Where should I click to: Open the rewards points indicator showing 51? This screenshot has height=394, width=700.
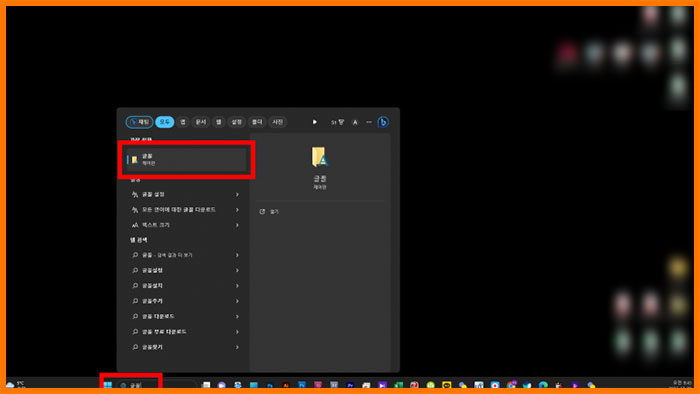click(338, 122)
